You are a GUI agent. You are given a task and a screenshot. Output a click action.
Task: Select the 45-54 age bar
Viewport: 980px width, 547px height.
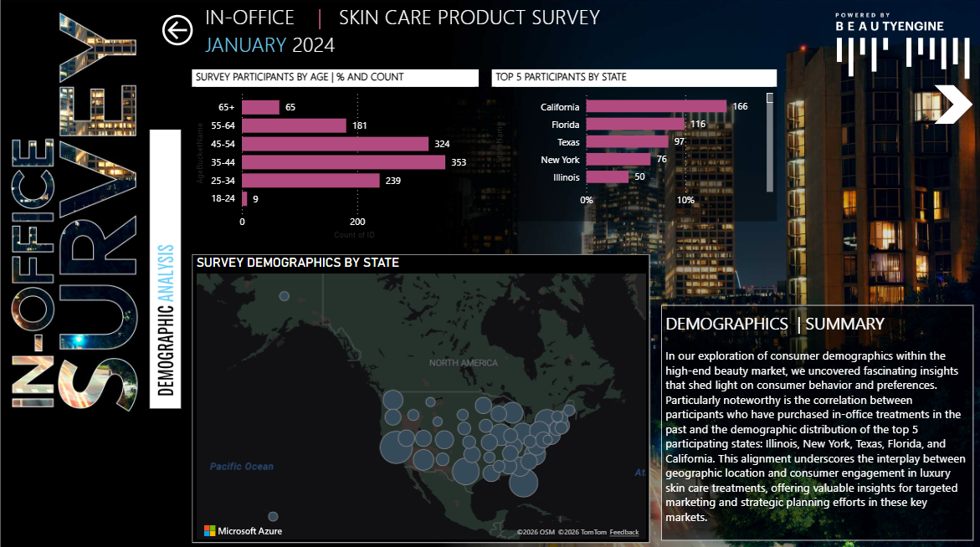click(335, 144)
